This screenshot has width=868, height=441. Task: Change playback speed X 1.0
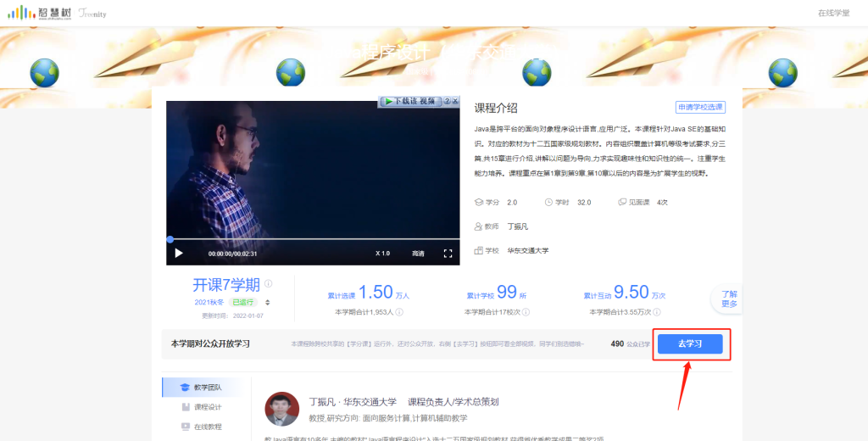[x=382, y=254]
